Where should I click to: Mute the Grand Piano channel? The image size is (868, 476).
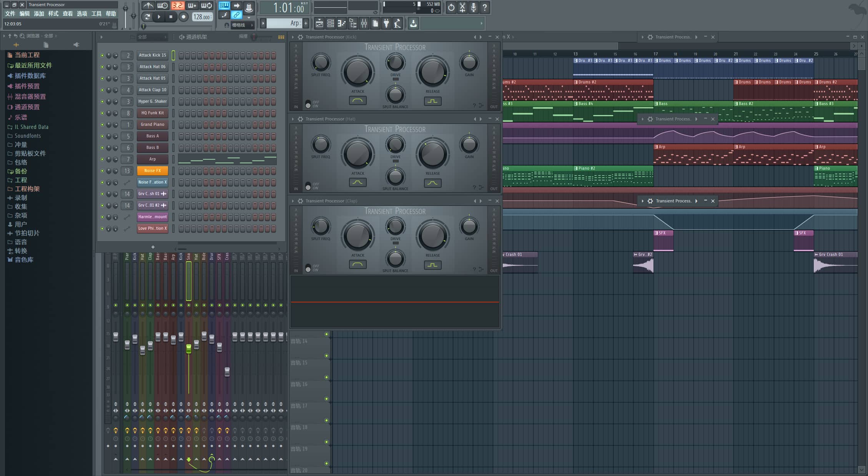point(102,125)
